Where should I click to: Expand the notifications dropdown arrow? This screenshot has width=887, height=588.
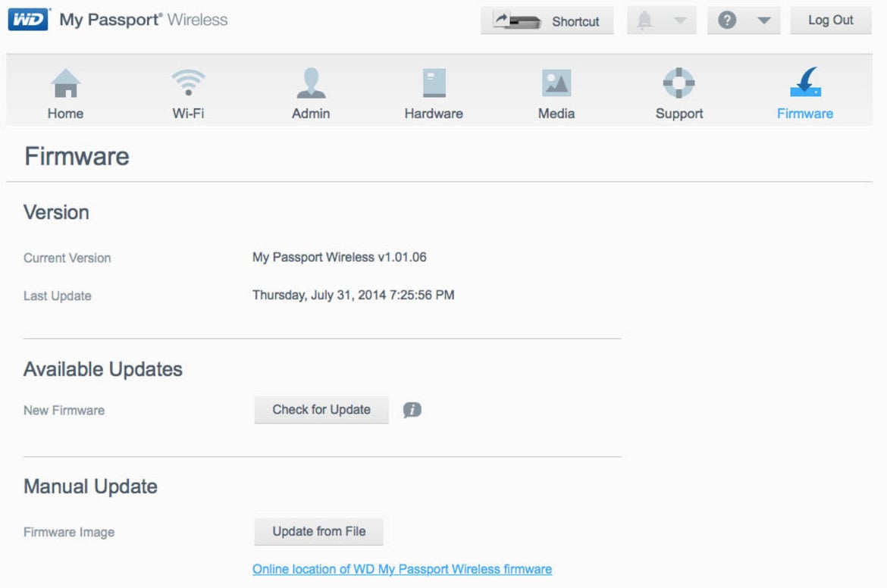tap(680, 20)
